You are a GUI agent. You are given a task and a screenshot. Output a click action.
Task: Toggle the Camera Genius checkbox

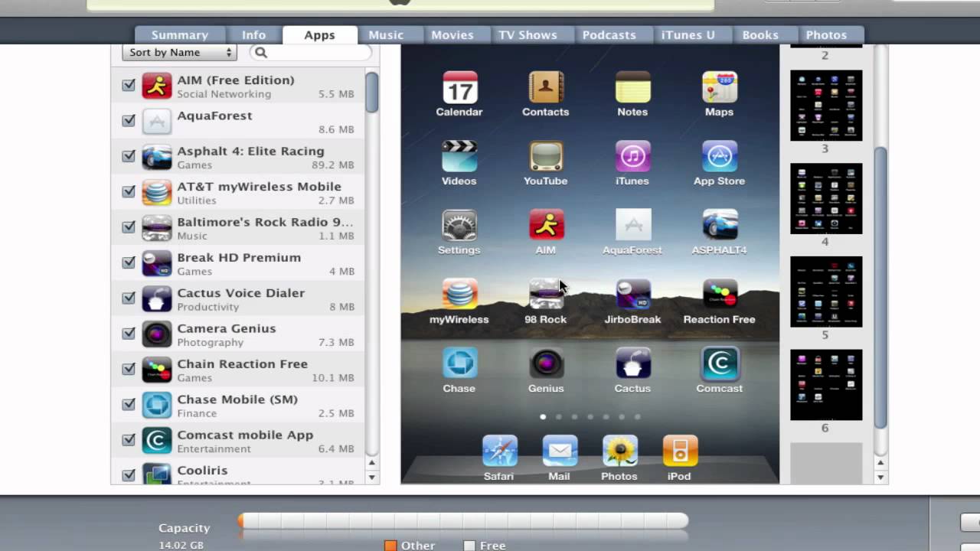[x=129, y=333]
